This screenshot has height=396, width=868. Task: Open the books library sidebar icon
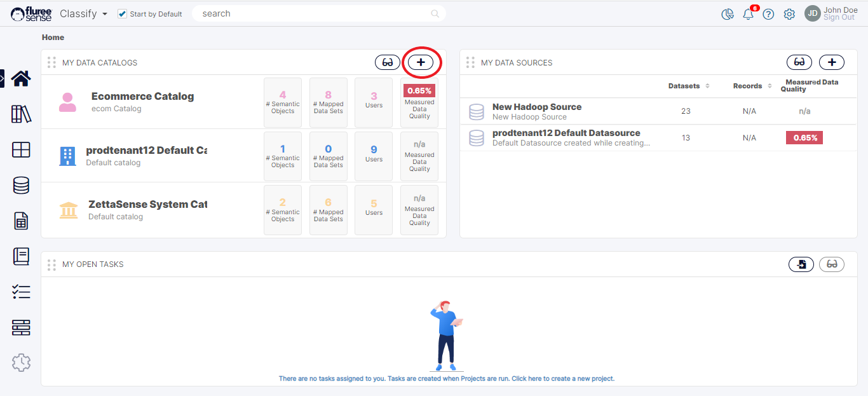click(x=21, y=114)
